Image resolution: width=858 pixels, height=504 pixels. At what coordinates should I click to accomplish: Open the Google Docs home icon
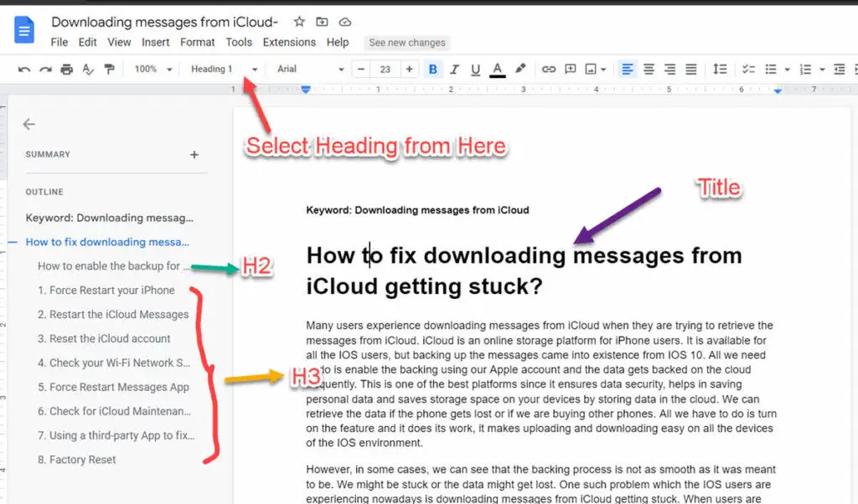point(24,29)
